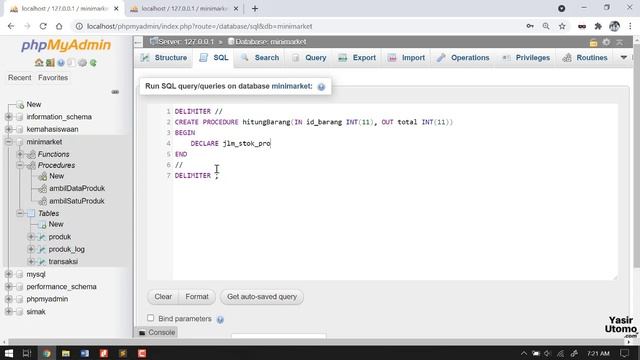Viewport: 640px width, 360px height.
Task: Switch to Search tab
Action: 260,58
